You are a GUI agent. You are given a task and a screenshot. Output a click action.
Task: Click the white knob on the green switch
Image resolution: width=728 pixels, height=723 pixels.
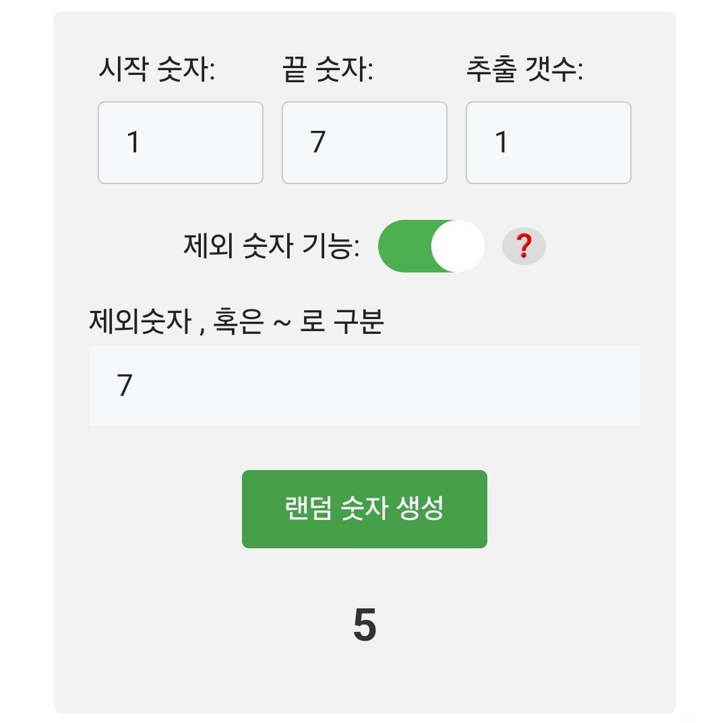457,246
